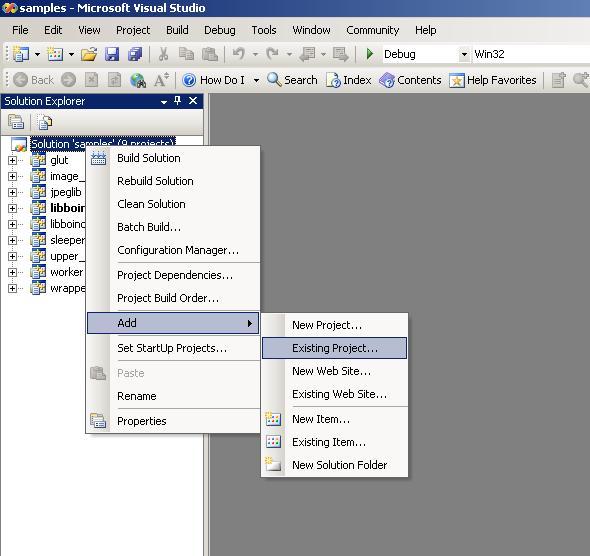The height and width of the screenshot is (556, 590).
Task: Select the glut project in tree
Action: [x=59, y=160]
